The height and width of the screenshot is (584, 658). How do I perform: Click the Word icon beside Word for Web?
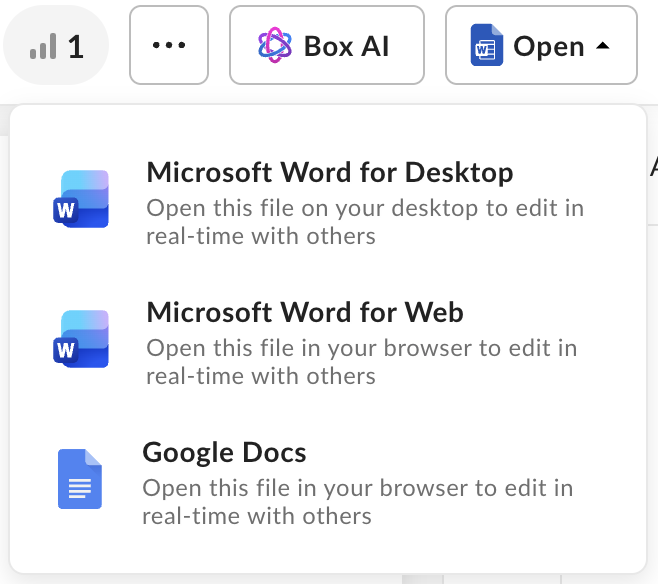(81, 339)
